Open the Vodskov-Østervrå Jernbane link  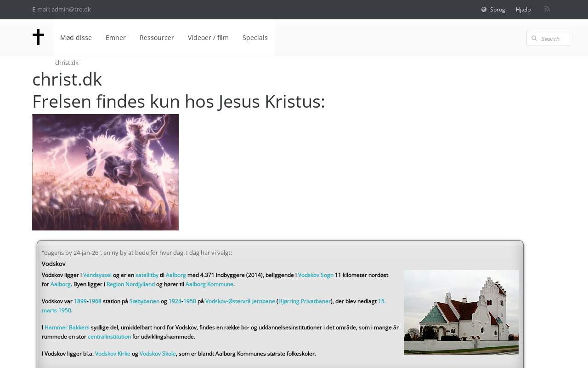(240, 301)
